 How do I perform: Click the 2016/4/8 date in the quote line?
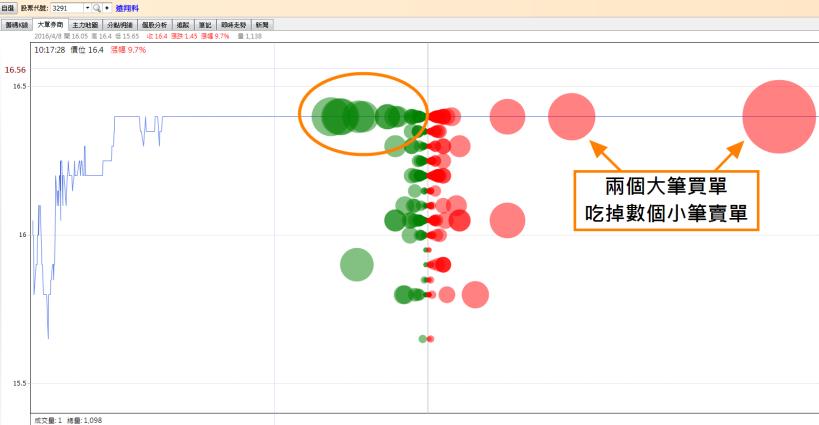pos(48,36)
